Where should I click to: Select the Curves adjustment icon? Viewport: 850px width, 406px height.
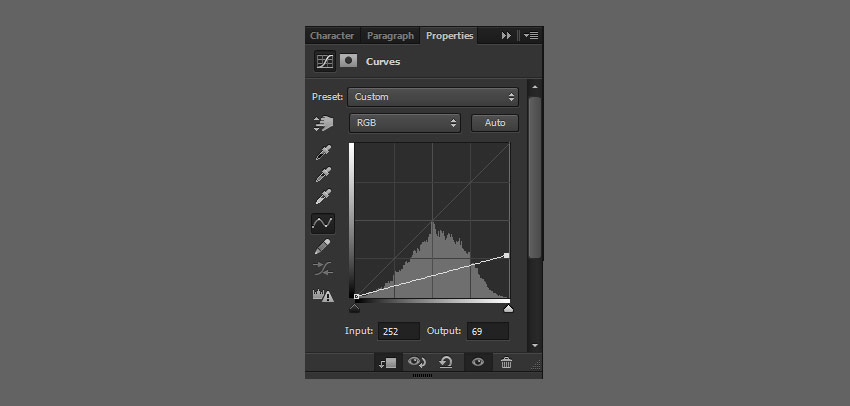click(x=325, y=61)
